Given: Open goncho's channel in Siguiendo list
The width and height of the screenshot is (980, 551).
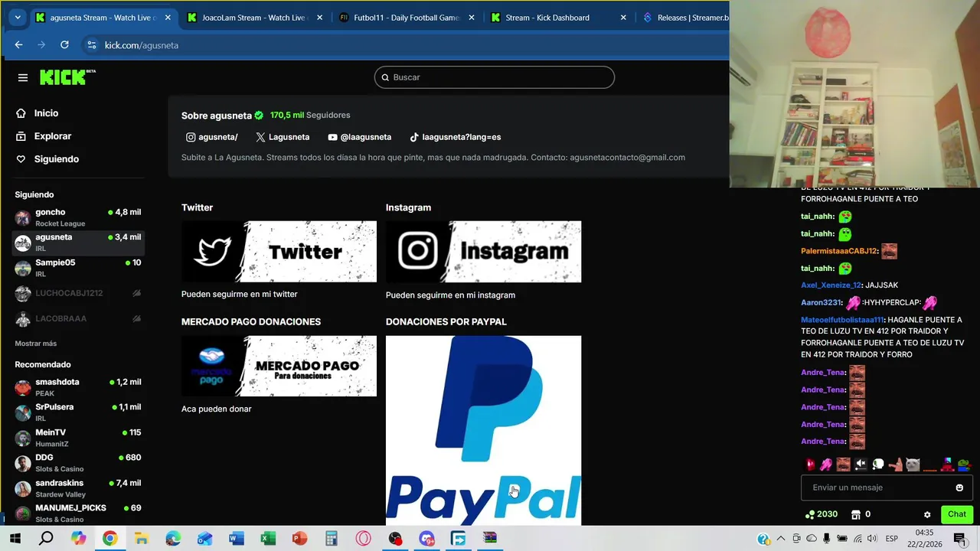Looking at the screenshot, I should pyautogui.click(x=77, y=217).
